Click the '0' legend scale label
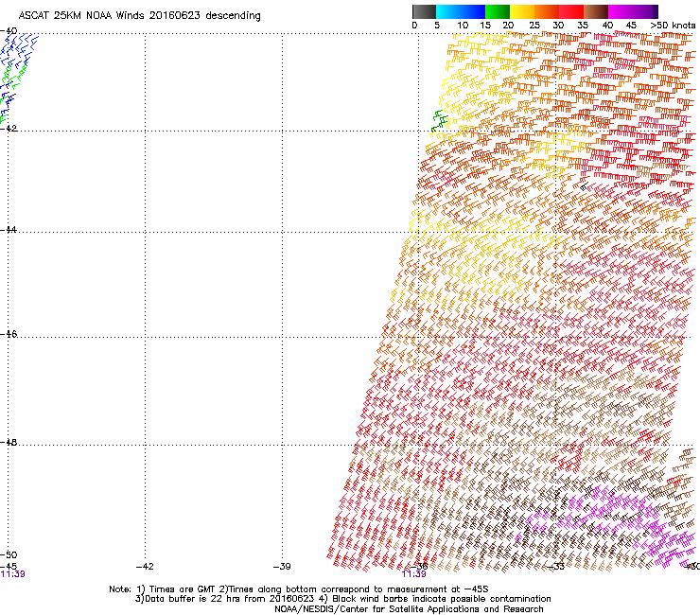 point(414,26)
